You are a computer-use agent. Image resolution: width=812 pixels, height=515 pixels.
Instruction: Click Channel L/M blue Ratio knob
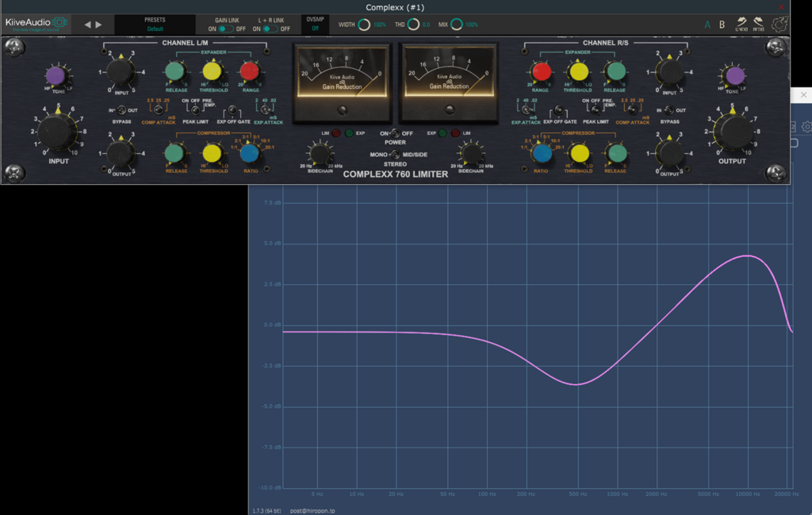click(250, 153)
